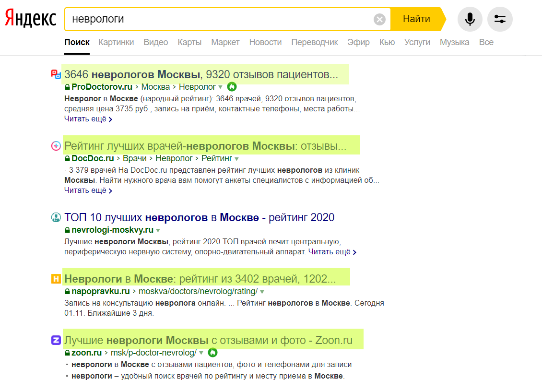Switch to the Картинки tab
Viewport: 542px width, 392px height.
point(116,42)
